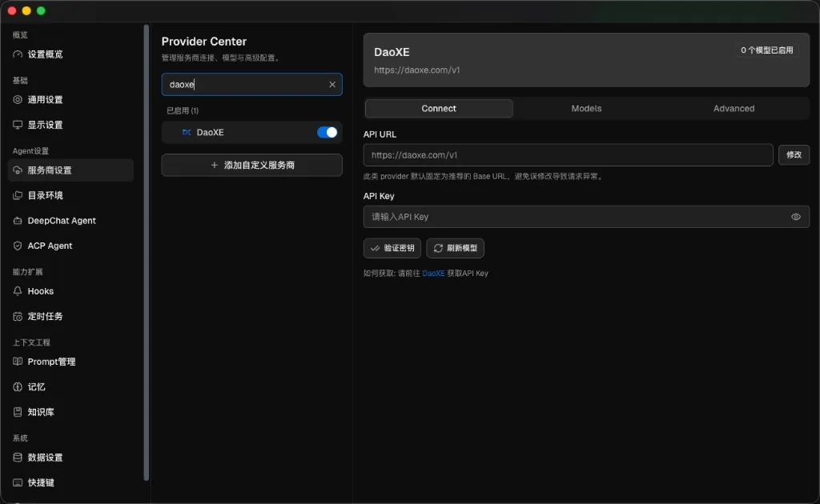
Task: Click 添加自定义服务商 button
Action: (x=251, y=165)
